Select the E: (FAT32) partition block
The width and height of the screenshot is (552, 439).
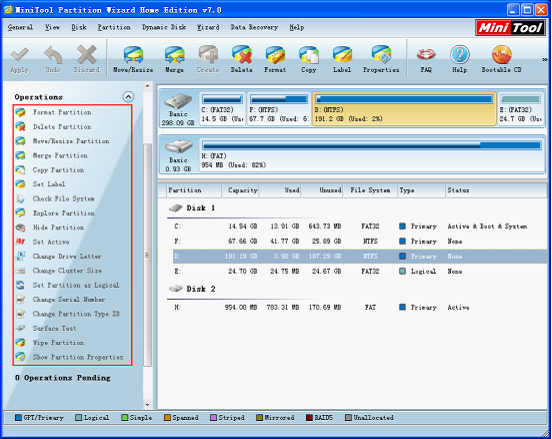point(520,109)
